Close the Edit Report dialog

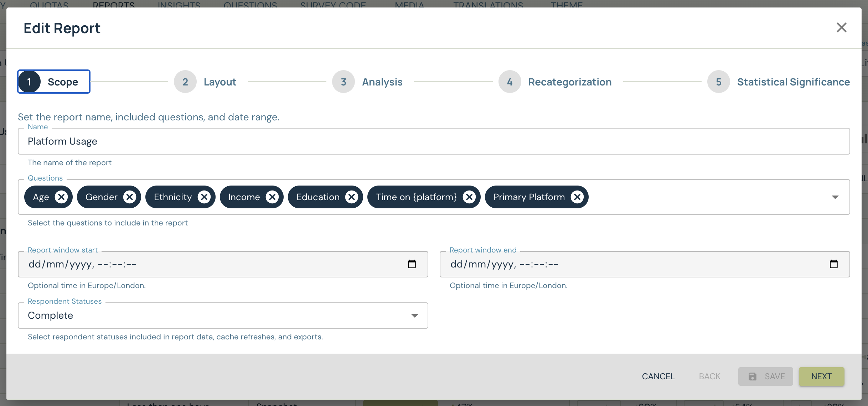point(842,27)
